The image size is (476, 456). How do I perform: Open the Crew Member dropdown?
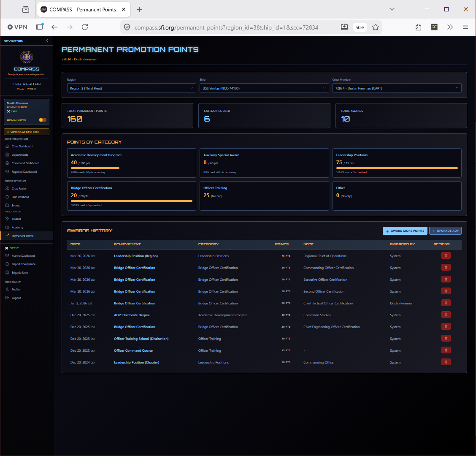point(397,88)
